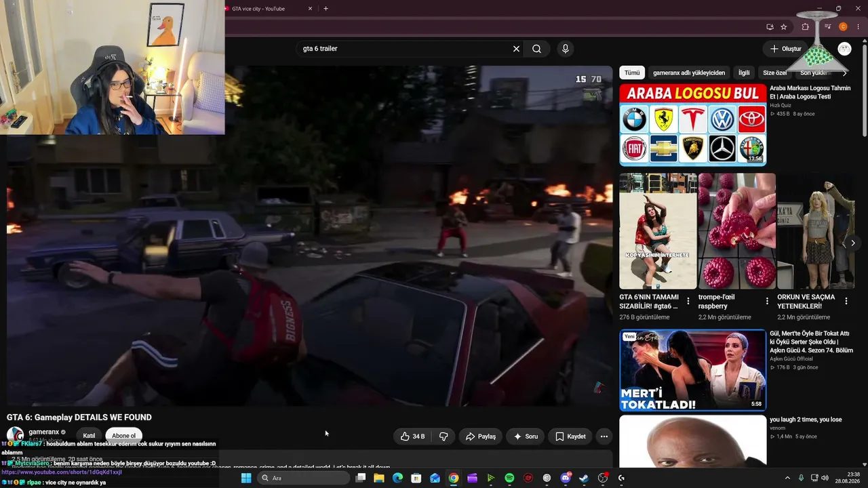Click Katıl to join the channel
Image resolution: width=868 pixels, height=488 pixels.
(x=89, y=436)
